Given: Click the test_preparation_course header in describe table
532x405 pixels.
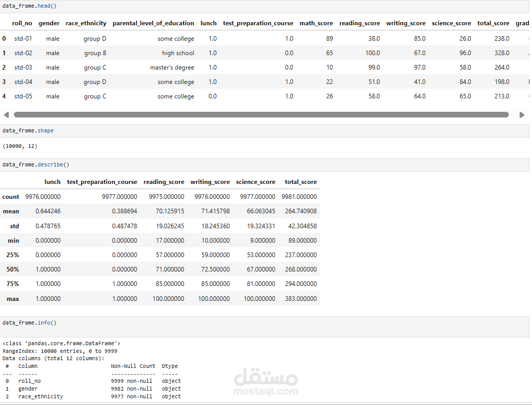Looking at the screenshot, I should [x=102, y=182].
